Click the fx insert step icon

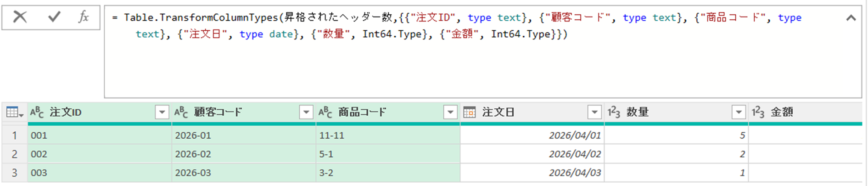point(84,17)
